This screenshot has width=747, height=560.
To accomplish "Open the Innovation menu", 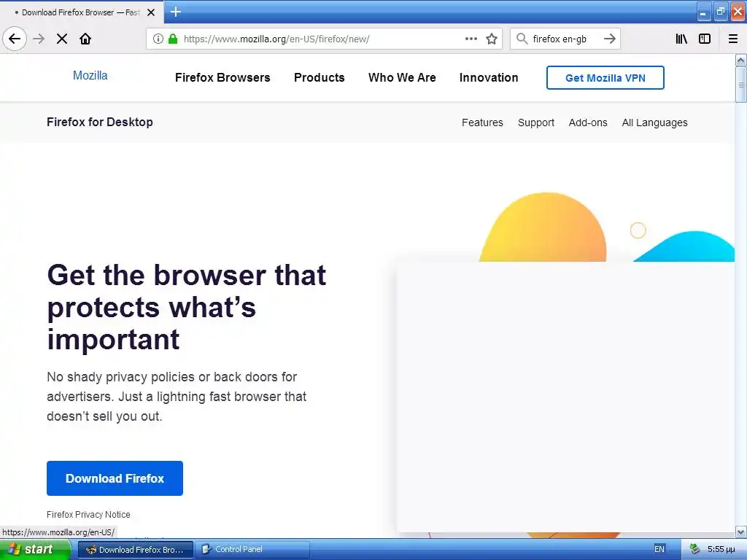I will 489,77.
